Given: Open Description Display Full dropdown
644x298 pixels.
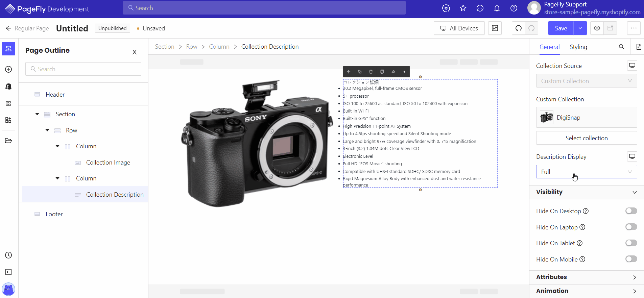Looking at the screenshot, I should click(587, 172).
